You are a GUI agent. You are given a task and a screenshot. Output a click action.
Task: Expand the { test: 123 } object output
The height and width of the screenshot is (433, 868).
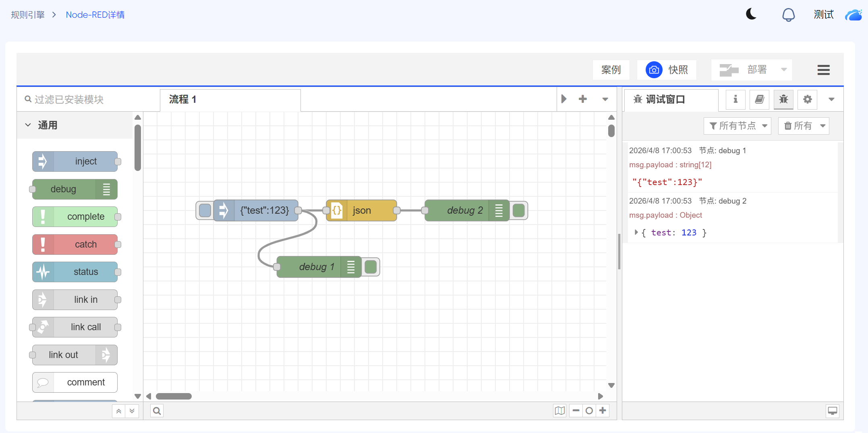point(636,232)
